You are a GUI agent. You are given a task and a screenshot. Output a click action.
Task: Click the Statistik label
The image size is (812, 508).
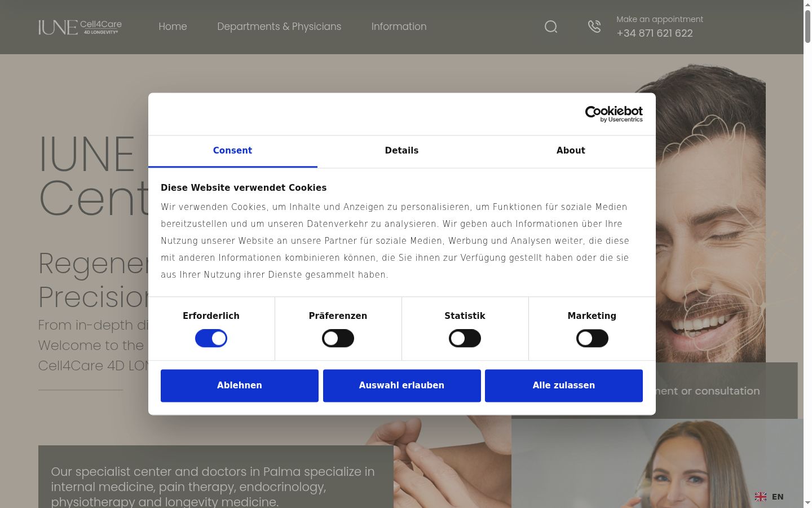click(465, 316)
